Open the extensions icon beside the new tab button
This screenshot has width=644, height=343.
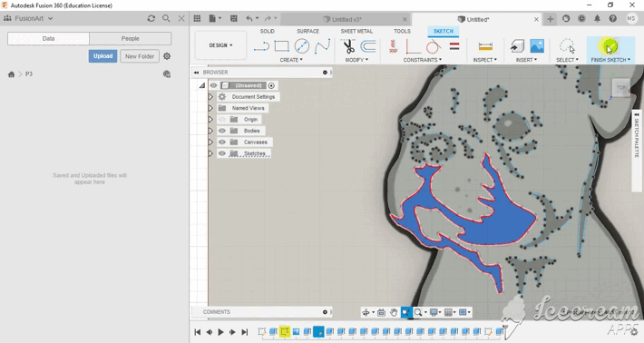pyautogui.click(x=566, y=18)
